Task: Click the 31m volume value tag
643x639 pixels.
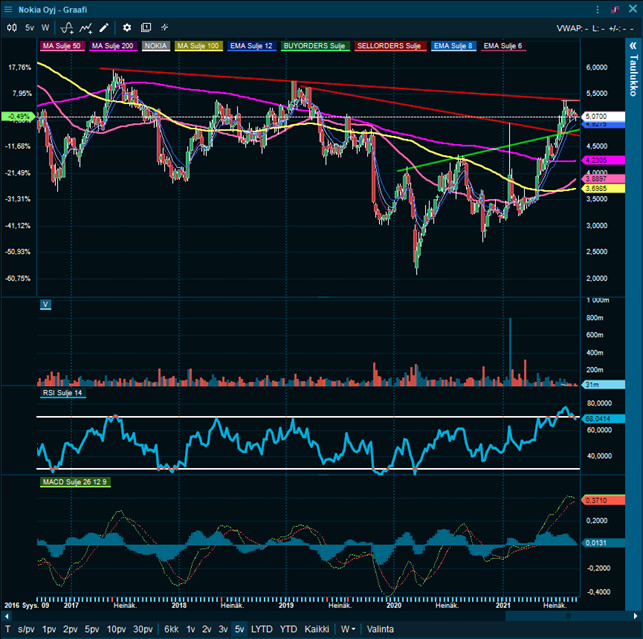Action: tap(604, 385)
